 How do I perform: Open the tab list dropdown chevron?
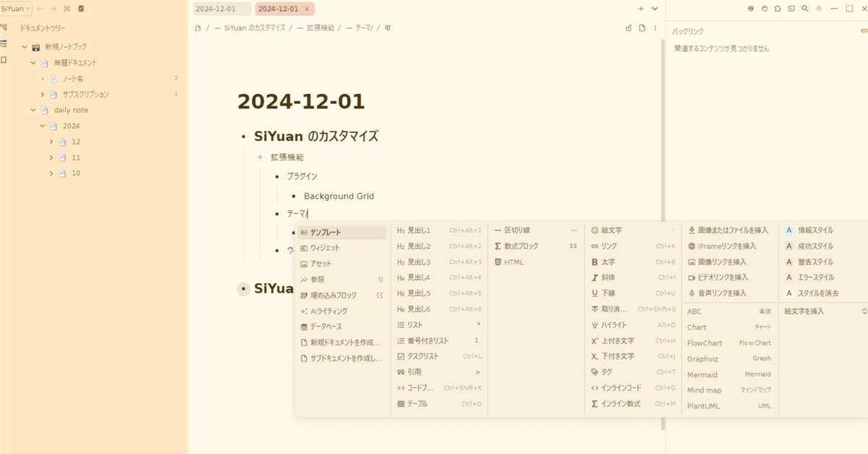[x=655, y=9]
